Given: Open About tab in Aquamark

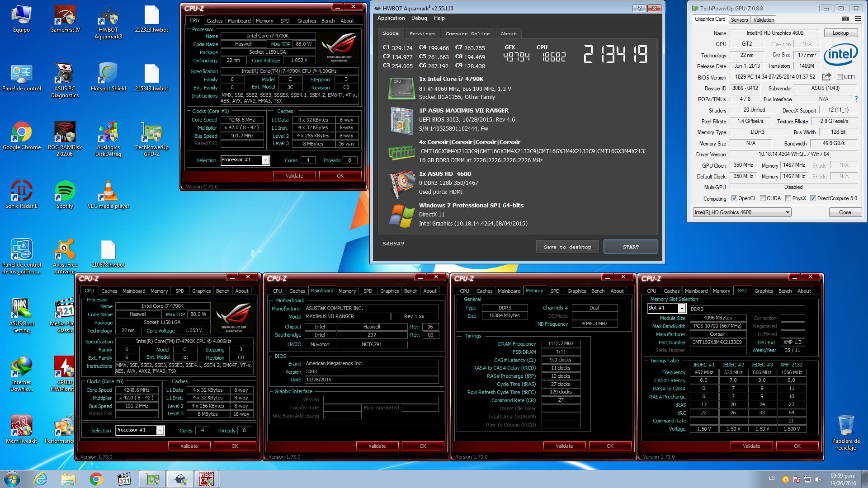Looking at the screenshot, I should 509,33.
